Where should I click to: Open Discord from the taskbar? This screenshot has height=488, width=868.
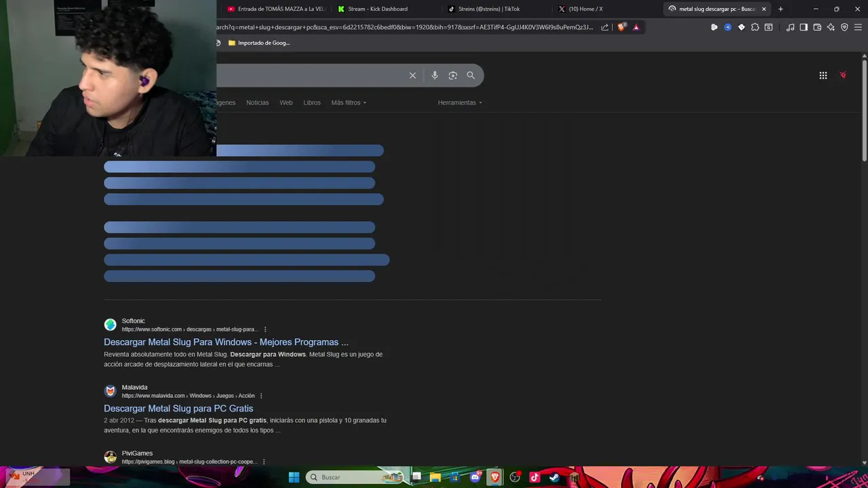click(475, 477)
